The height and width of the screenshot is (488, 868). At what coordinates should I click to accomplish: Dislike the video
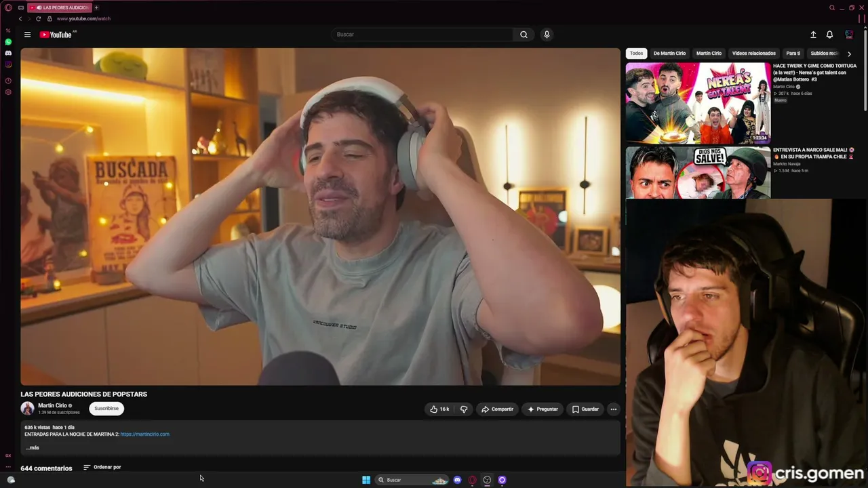(464, 409)
